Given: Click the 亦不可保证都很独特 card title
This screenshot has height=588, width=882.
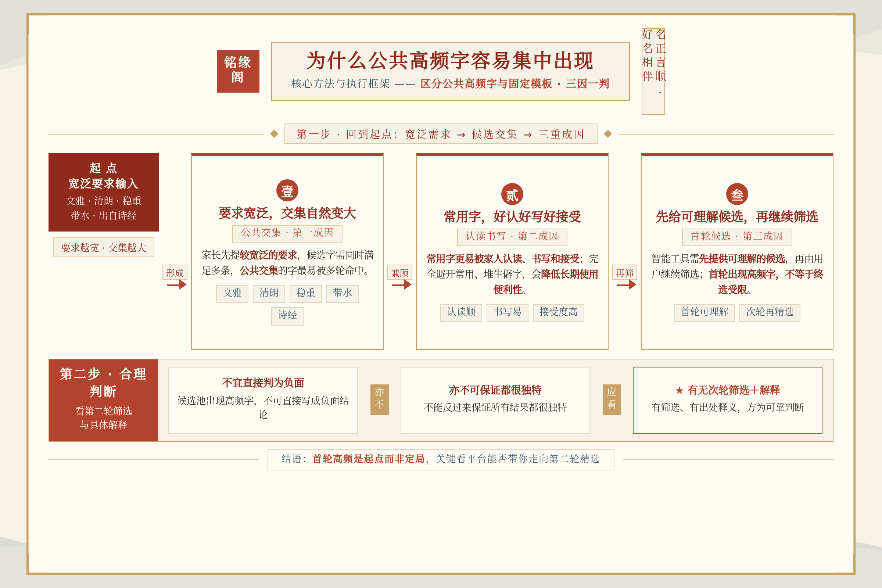Looking at the screenshot, I should 495,390.
